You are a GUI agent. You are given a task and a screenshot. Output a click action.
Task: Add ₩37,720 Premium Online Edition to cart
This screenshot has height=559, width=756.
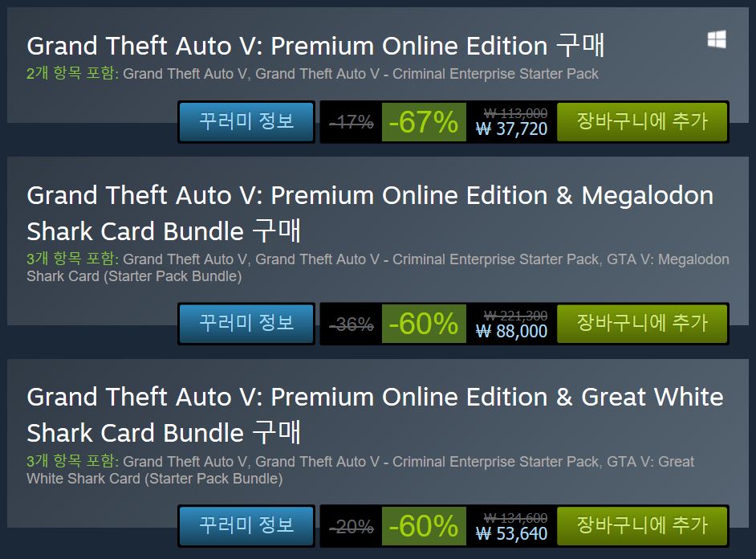tap(642, 121)
